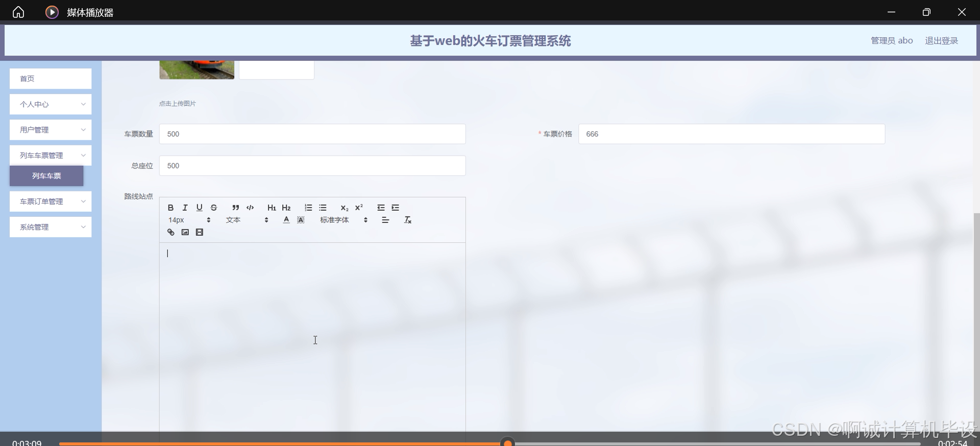Insert a code block in editor

250,208
